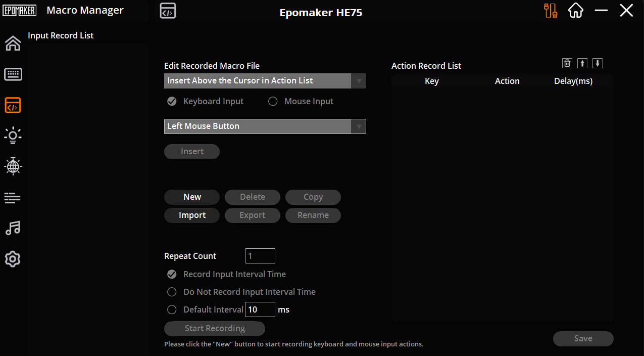Move action up with the up arrow icon

pos(582,63)
